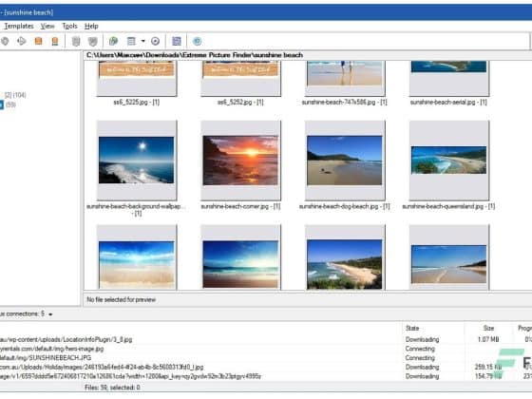This screenshot has height=399, width=532.
Task: Click the green globe toolbar icon
Action: click(x=113, y=42)
